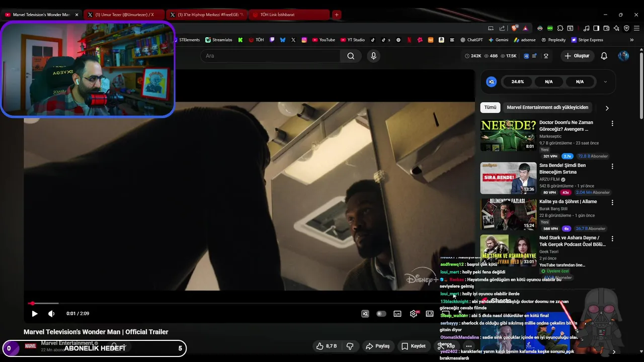Image resolution: width=644 pixels, height=362 pixels.
Task: Open the Netflix bookmark icon
Action: (x=409, y=40)
